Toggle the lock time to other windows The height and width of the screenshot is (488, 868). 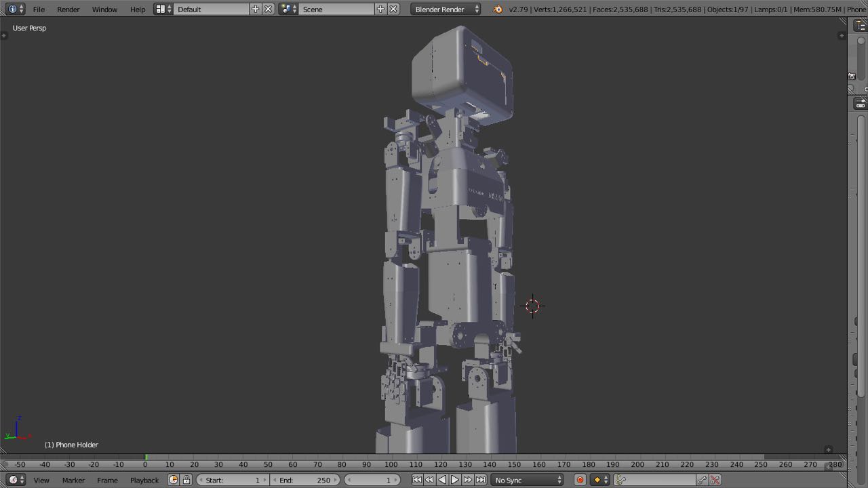pos(186,480)
